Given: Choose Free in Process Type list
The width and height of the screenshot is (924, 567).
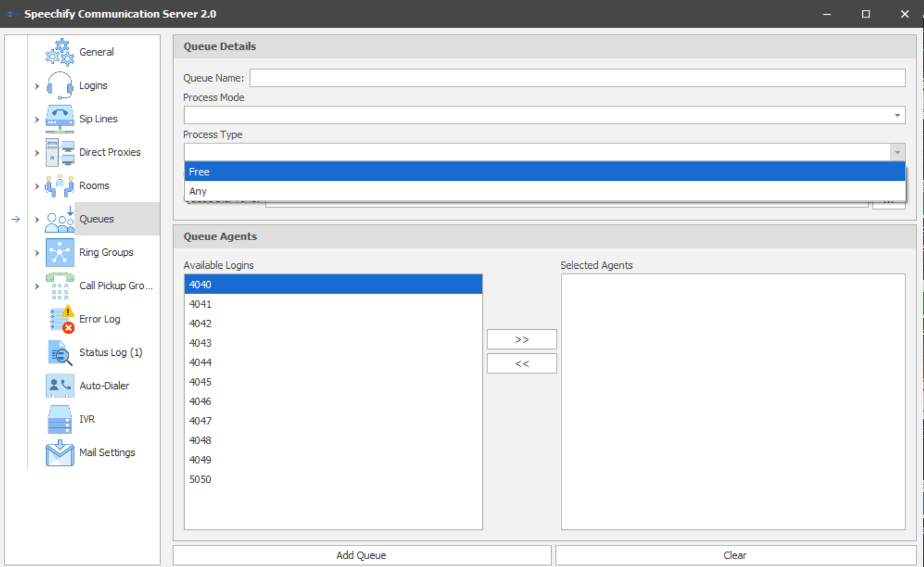Looking at the screenshot, I should [545, 172].
